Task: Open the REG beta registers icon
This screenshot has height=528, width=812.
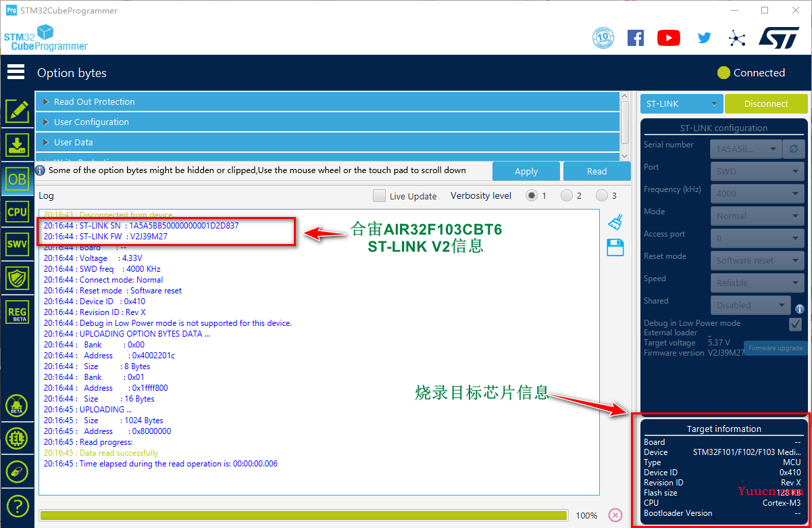Action: [x=17, y=312]
